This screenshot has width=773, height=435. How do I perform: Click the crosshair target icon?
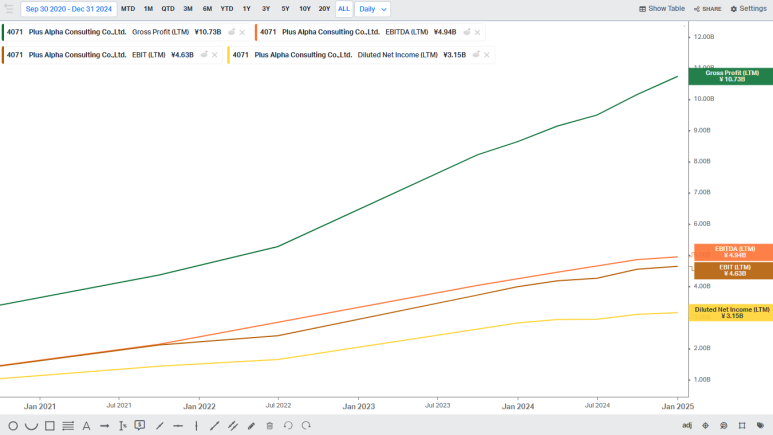[x=705, y=425]
